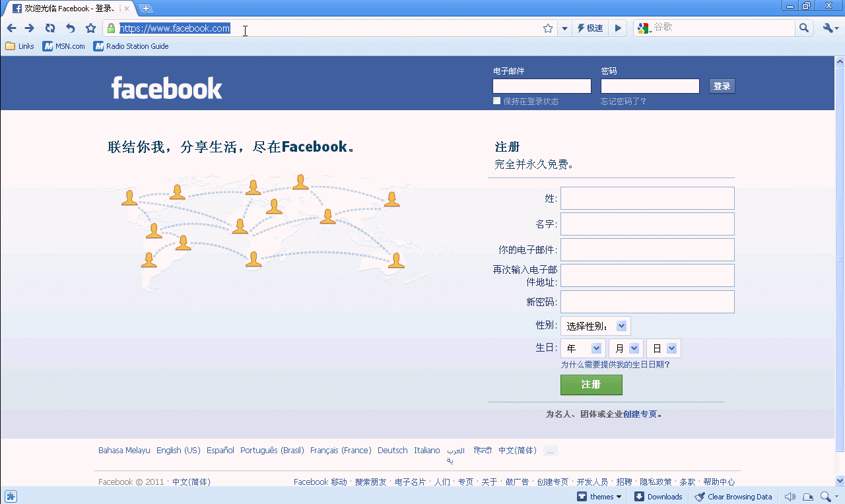Switch language to Italiano
The image size is (845, 504).
(427, 451)
